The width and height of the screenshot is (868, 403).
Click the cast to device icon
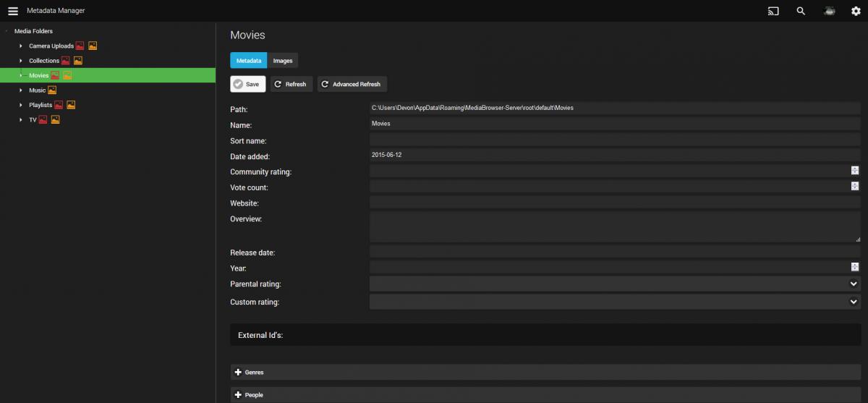(x=773, y=11)
